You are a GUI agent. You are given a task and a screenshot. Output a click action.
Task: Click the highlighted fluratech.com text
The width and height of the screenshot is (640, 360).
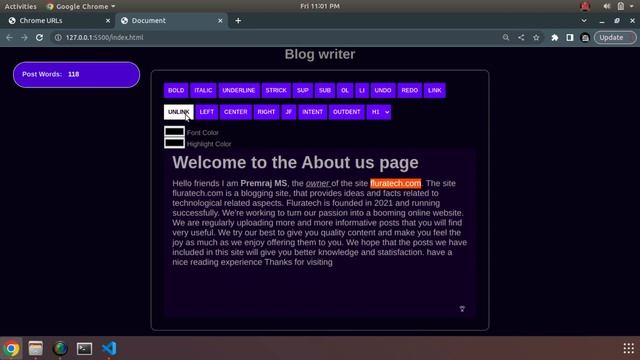click(x=396, y=183)
